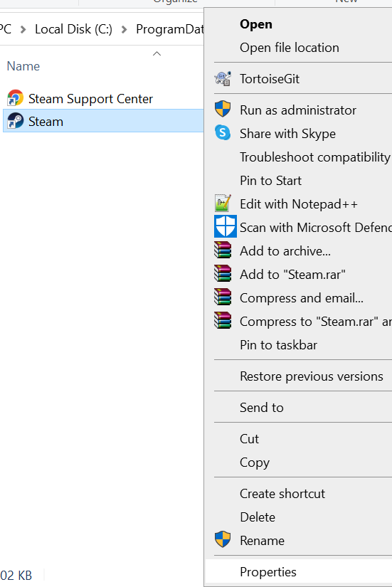The height and width of the screenshot is (587, 392).
Task: Select Compress to "Steam.rar" and email
Action: tap(316, 321)
